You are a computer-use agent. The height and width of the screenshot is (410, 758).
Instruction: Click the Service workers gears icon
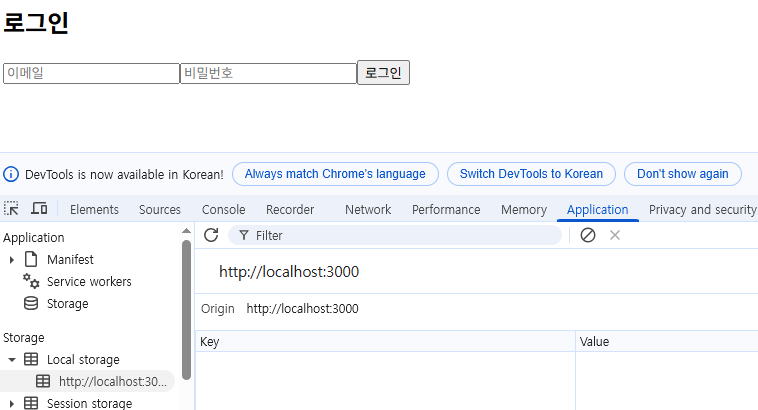tap(31, 281)
